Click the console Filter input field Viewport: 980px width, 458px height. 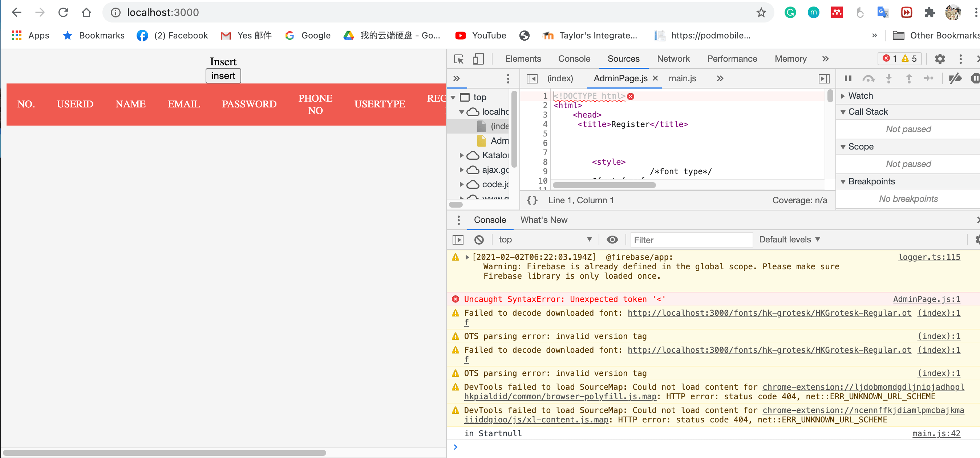click(691, 240)
